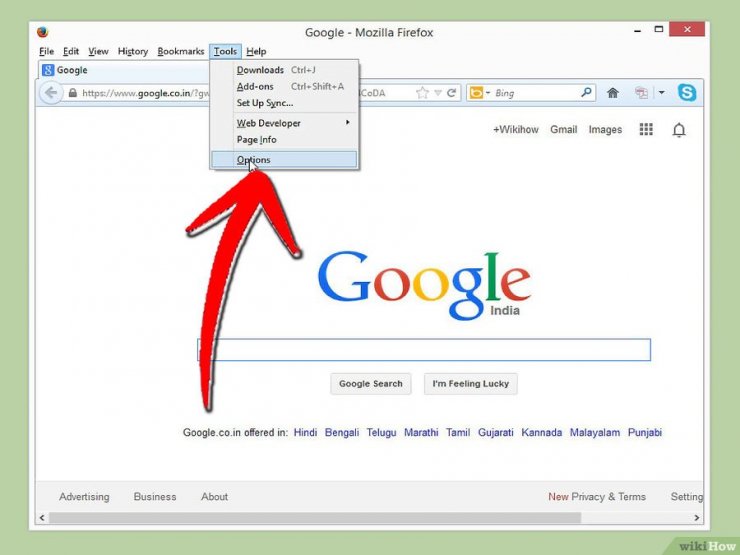
Task: Open the About footer link
Action: 214,496
